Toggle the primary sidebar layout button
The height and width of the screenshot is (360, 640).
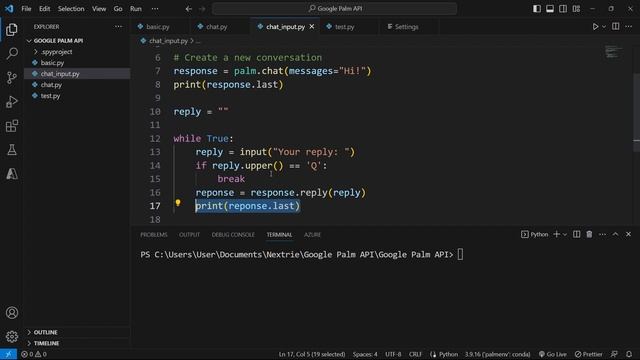point(537,9)
